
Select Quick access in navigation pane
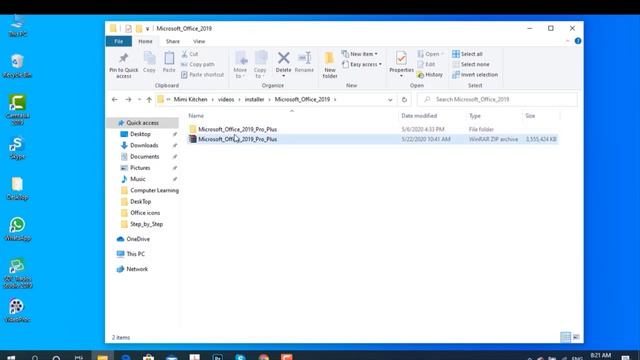point(142,123)
